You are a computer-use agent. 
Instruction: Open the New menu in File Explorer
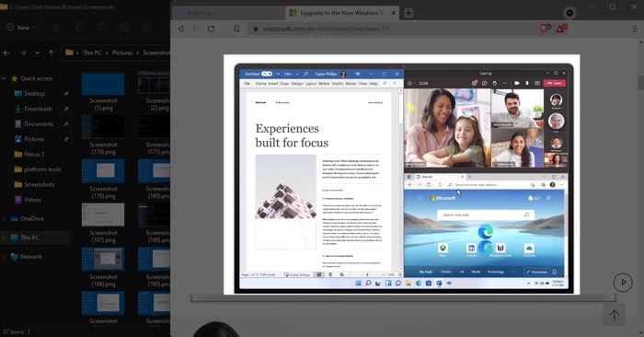point(21,28)
